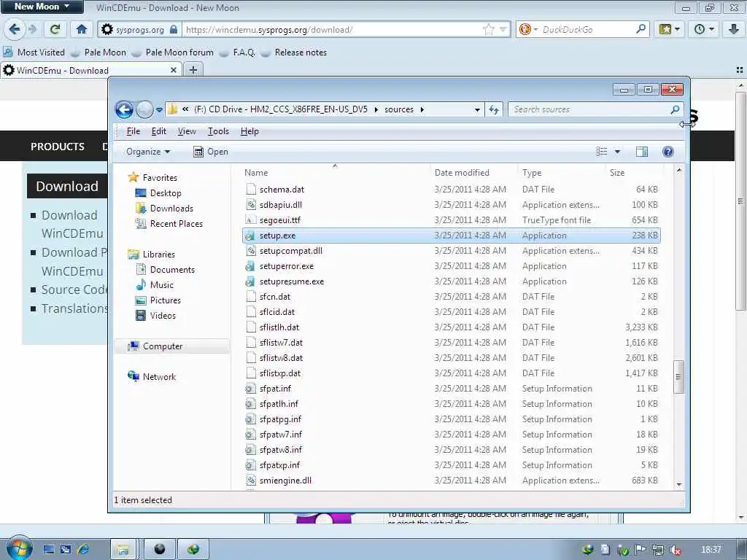The height and width of the screenshot is (560, 747).
Task: Bookmark this page with the star icon
Action: click(489, 29)
